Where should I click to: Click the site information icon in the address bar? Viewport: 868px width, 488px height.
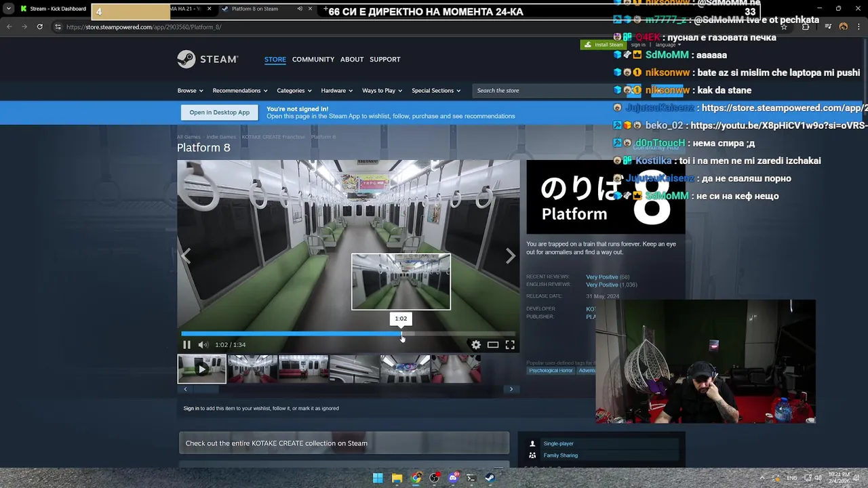58,27
